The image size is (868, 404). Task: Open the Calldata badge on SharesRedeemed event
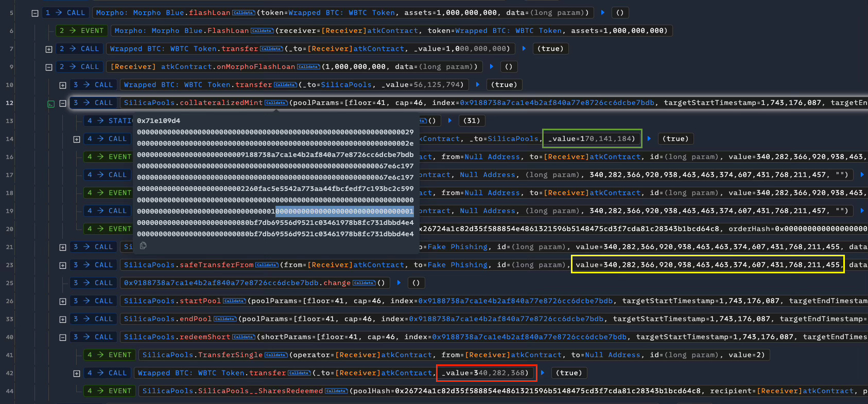click(336, 391)
